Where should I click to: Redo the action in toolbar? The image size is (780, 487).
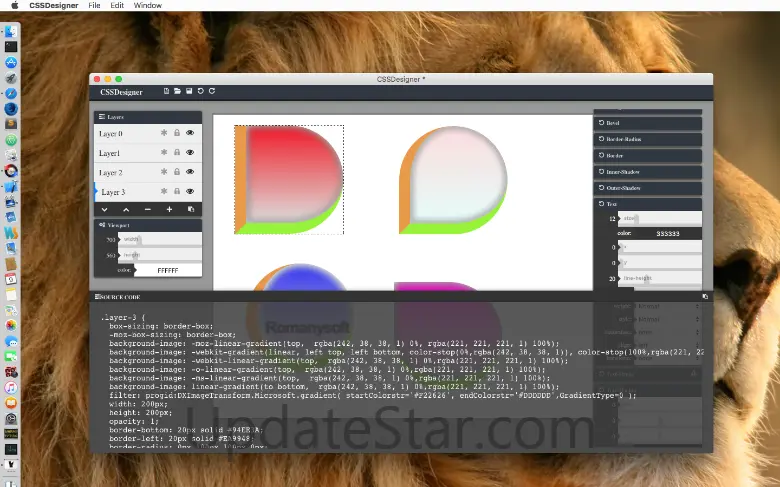click(x=212, y=91)
